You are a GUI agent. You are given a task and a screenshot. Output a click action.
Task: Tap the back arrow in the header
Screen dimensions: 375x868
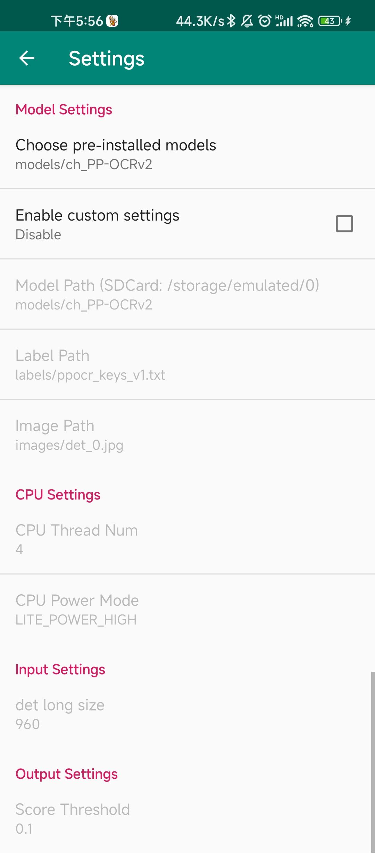pos(27,58)
